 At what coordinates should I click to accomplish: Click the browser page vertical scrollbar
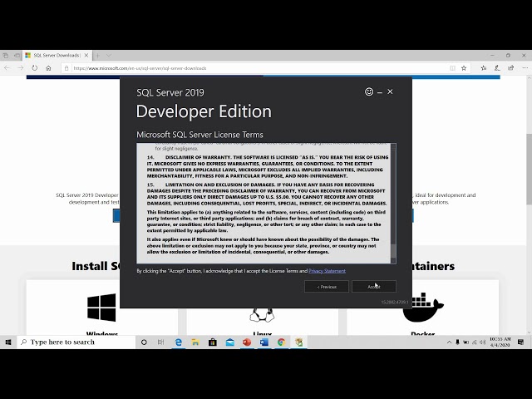click(x=529, y=170)
